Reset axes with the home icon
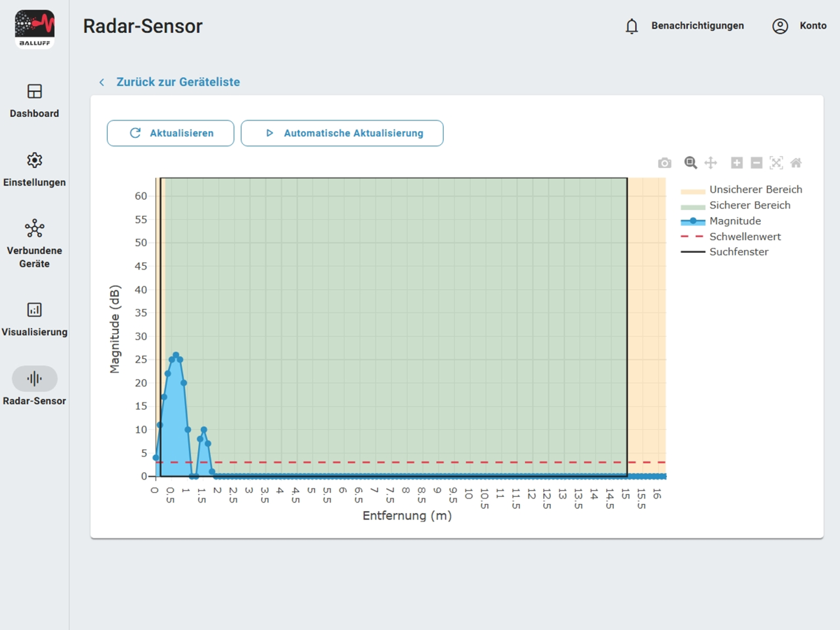Image resolution: width=840 pixels, height=630 pixels. (796, 162)
